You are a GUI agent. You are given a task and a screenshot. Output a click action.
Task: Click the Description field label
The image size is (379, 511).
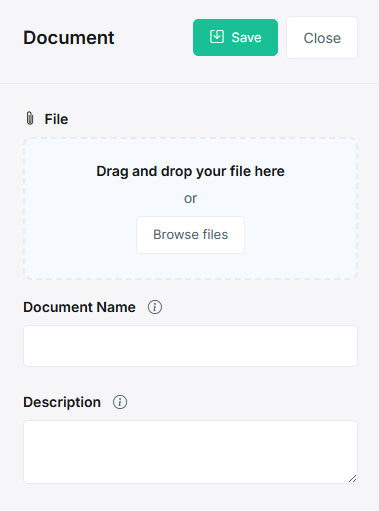tap(62, 402)
